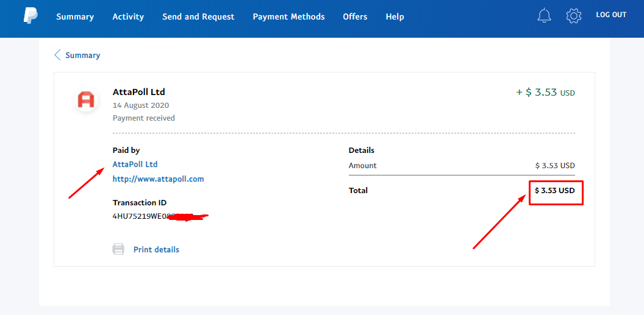Select the bold Total $ 3.53 USD value
Viewport: 644px width, 315px height.
click(555, 191)
